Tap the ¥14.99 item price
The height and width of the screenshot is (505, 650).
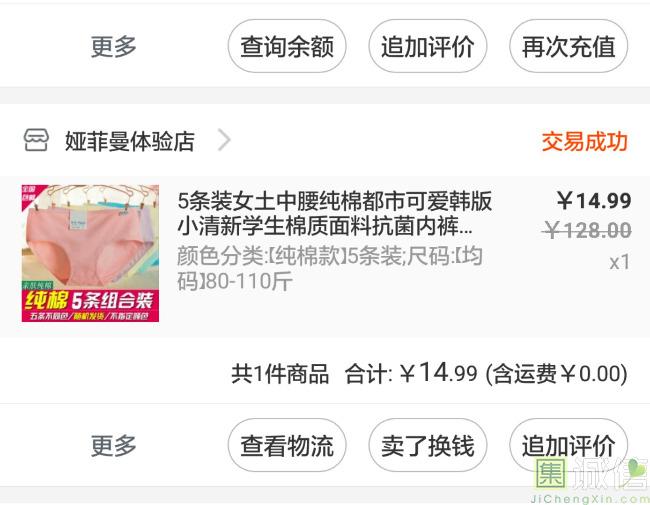pos(594,201)
